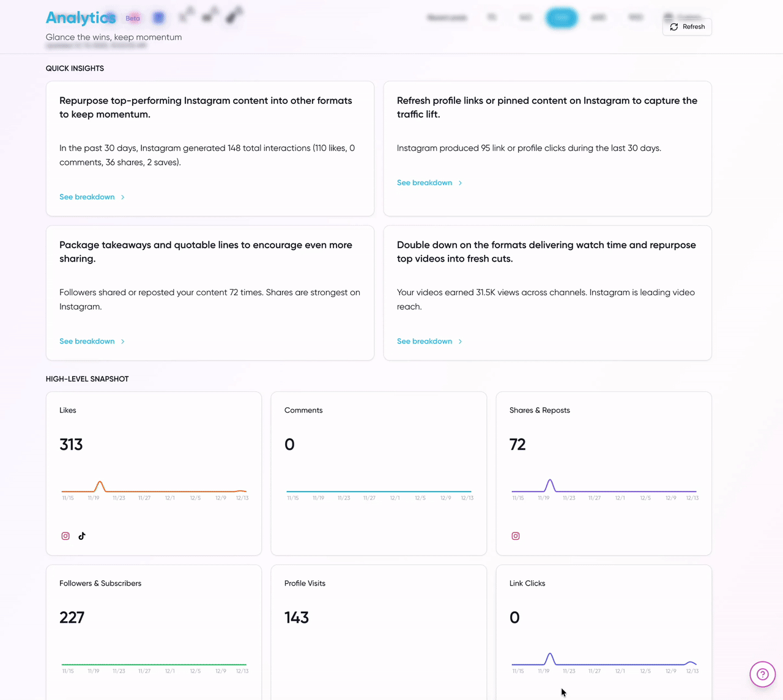Click the 'Double down on the formats' heading
Screen dimensions: 783x700
[546, 251]
